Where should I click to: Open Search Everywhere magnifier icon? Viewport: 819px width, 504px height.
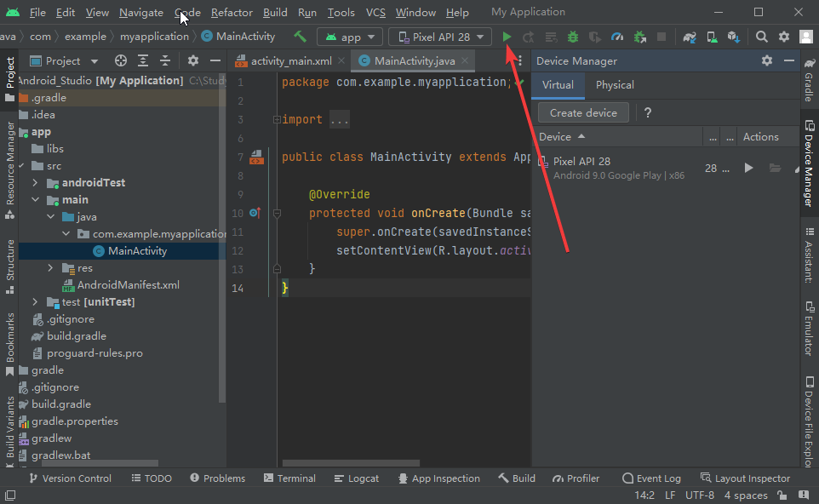(762, 37)
